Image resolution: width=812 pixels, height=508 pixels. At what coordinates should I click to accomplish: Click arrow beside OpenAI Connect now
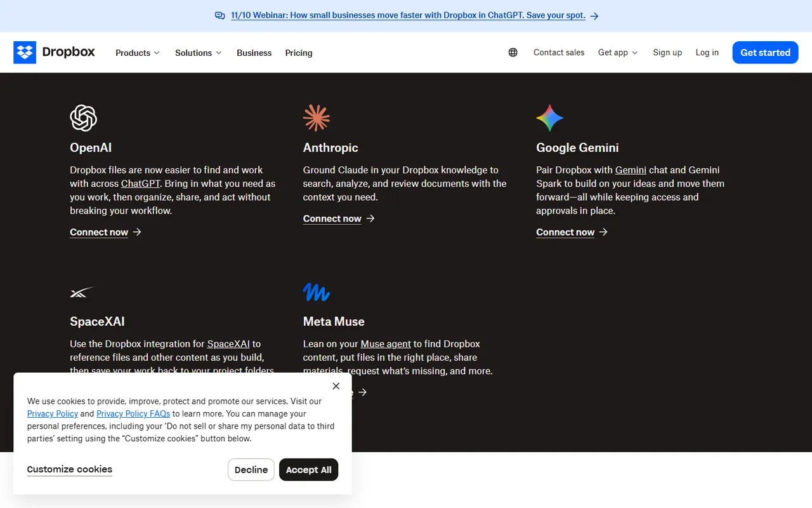(137, 232)
